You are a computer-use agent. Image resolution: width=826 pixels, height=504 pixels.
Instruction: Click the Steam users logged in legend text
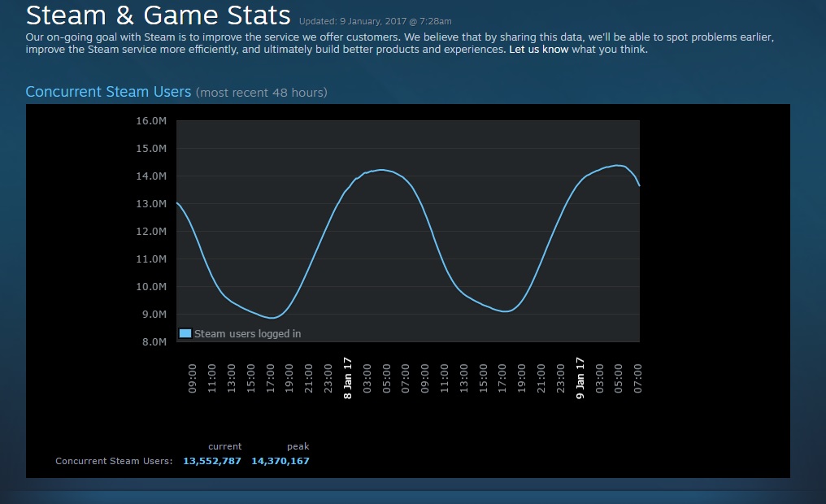click(246, 333)
